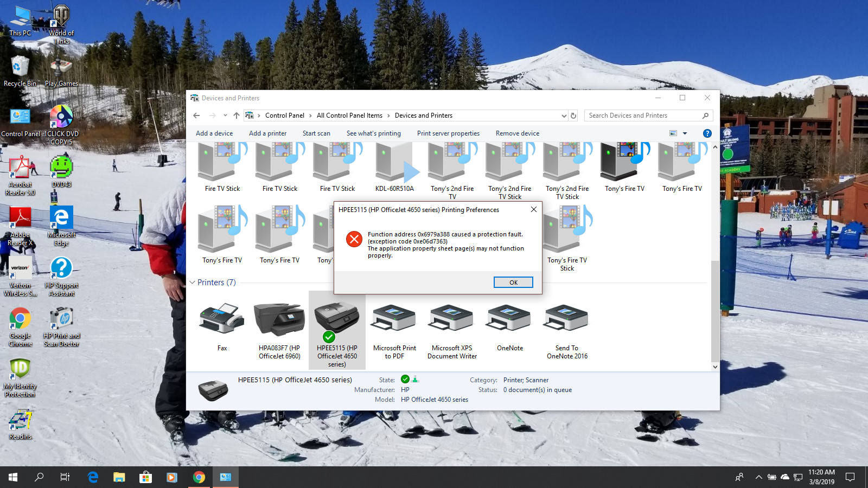Select Send To OneNote 2016 printer
Viewport: 868px width, 488px height.
pyautogui.click(x=567, y=330)
